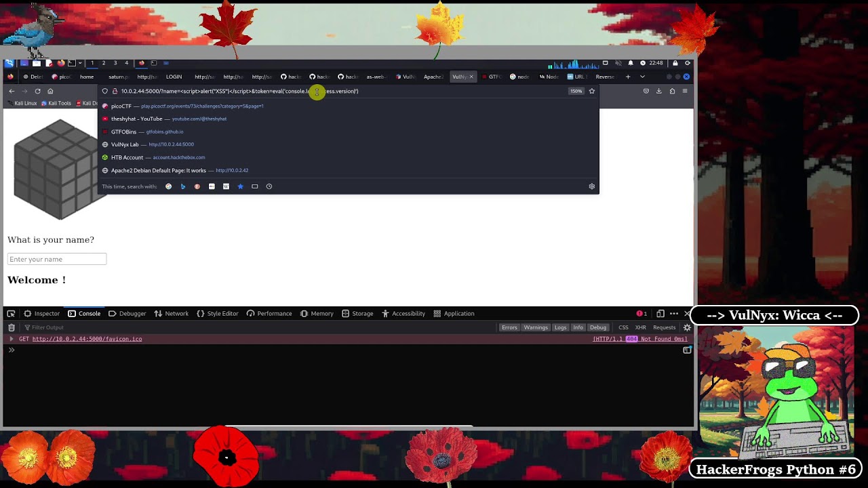Toggle the Requests filter in console
Screen dimensions: 868x488
pos(664,327)
